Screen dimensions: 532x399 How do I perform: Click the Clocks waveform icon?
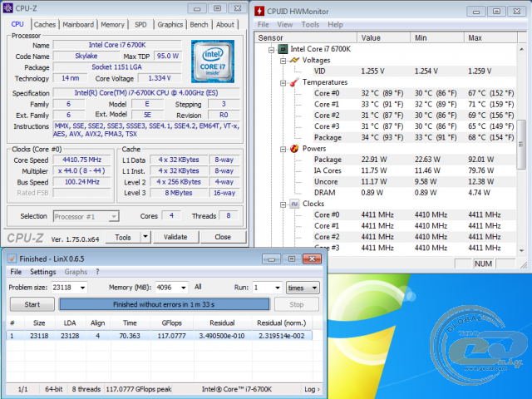tap(294, 204)
